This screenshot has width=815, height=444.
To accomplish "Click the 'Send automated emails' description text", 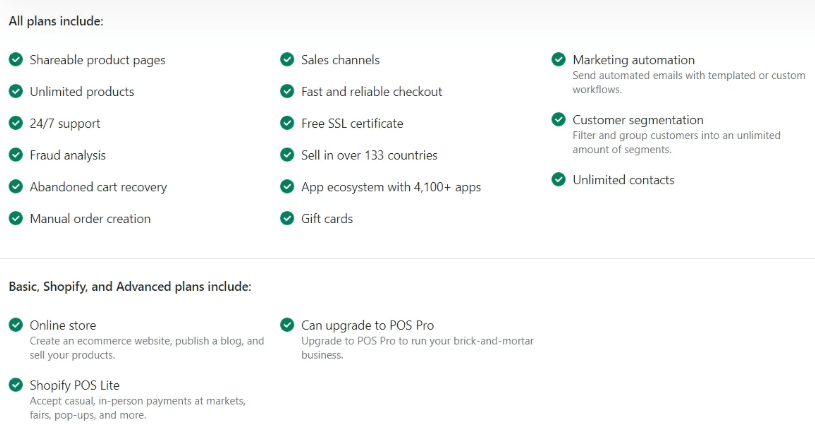I will point(689,82).
